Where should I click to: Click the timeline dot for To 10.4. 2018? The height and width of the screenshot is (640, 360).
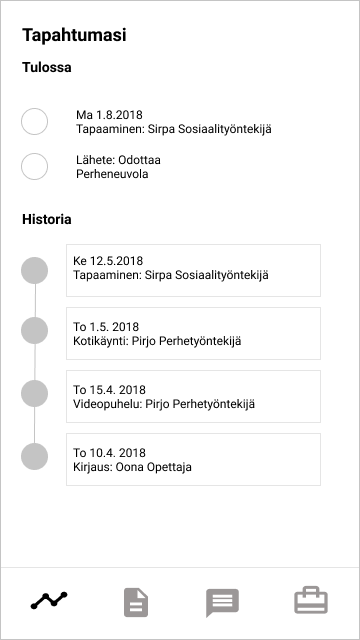click(x=34, y=456)
